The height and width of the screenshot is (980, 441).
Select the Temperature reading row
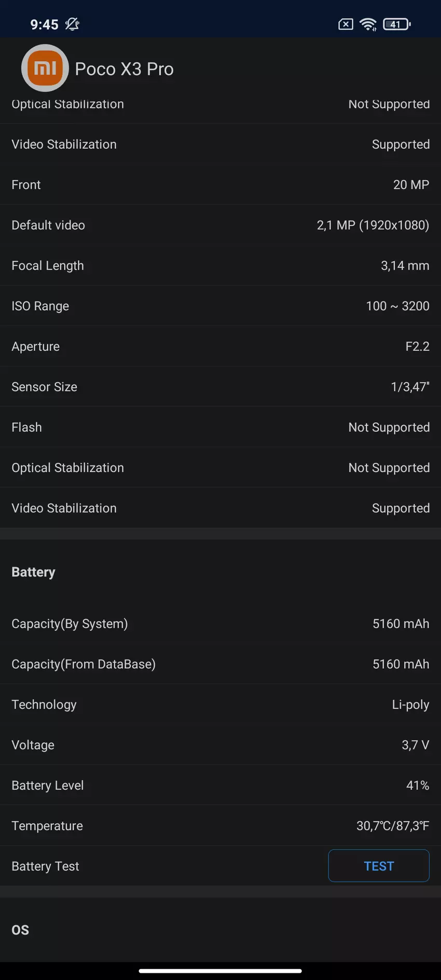[220, 826]
